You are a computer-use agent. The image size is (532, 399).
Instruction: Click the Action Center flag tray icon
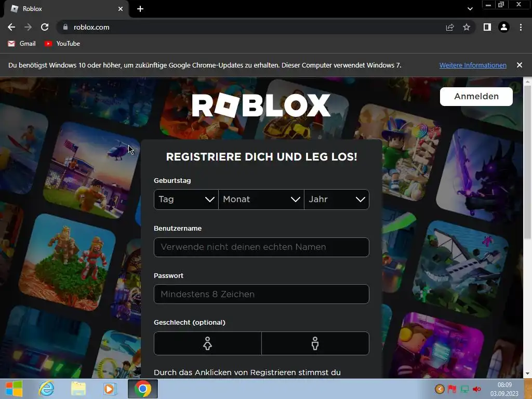click(452, 389)
